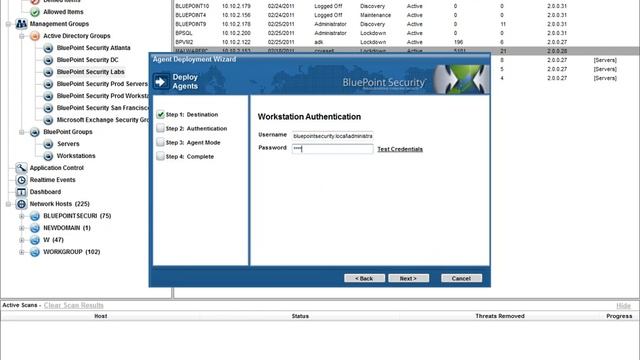
Task: Click Clear Scan Results link
Action: point(73,305)
